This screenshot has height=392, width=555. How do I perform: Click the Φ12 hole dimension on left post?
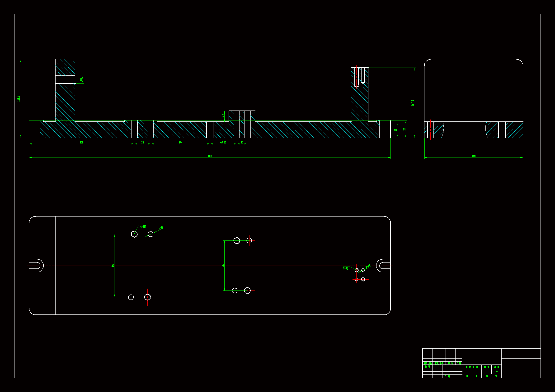tap(81, 79)
